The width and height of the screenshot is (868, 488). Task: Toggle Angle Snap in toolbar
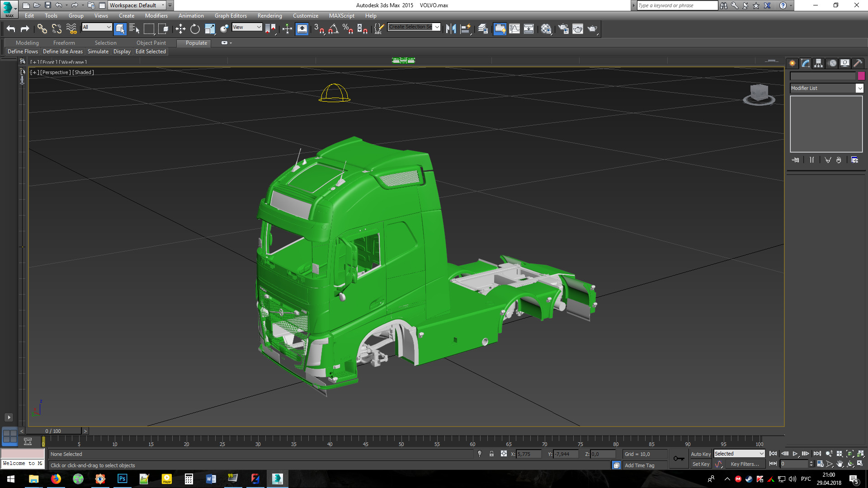pos(333,29)
